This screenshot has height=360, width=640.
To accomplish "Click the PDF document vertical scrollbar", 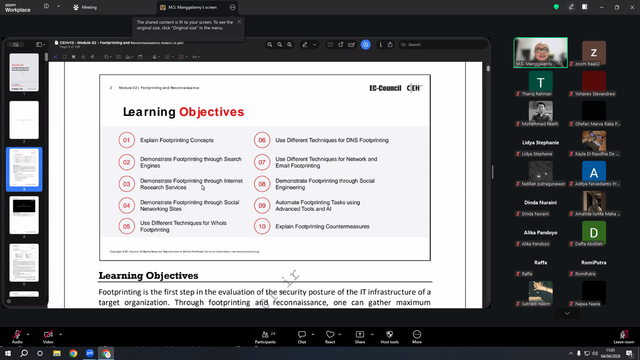I will coord(488,69).
